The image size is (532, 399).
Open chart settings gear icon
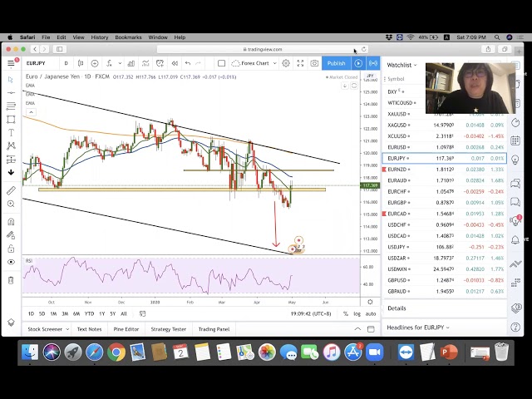(286, 63)
